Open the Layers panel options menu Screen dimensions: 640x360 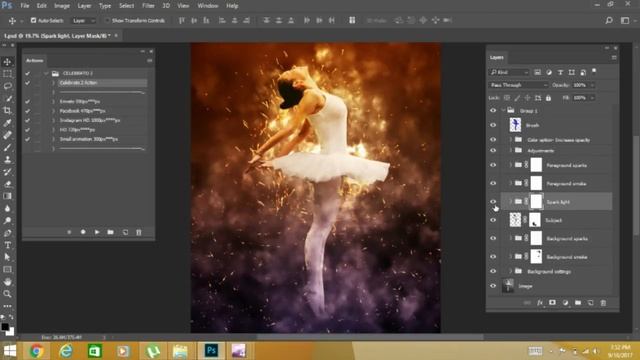pos(614,58)
